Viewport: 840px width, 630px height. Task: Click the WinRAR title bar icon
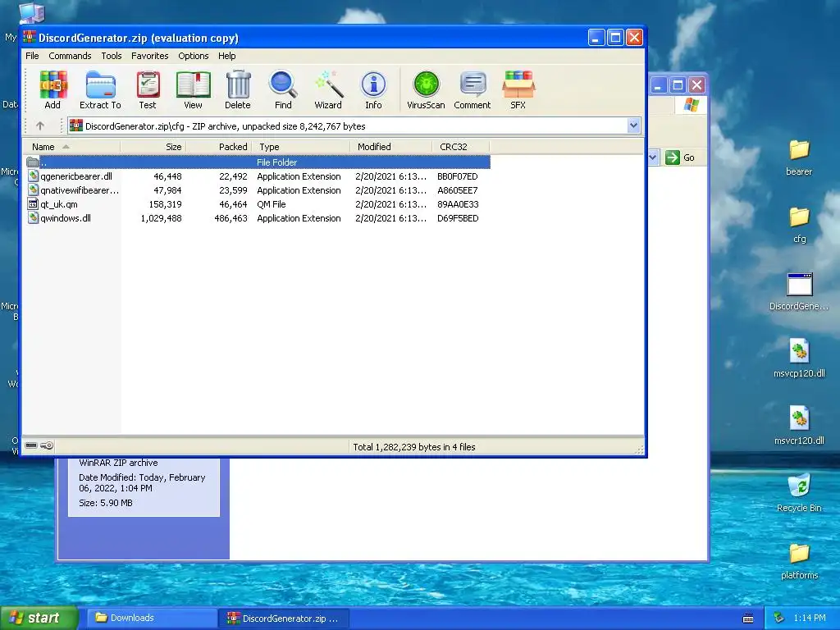[x=30, y=38]
